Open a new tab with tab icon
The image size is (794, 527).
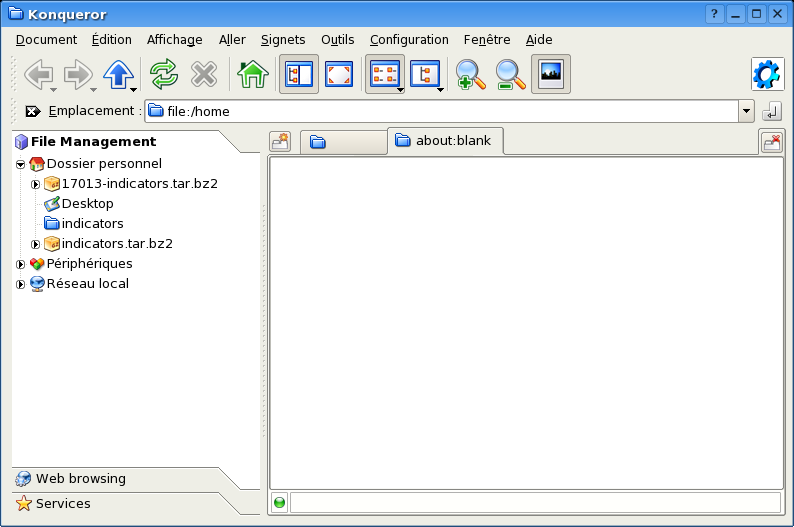280,142
